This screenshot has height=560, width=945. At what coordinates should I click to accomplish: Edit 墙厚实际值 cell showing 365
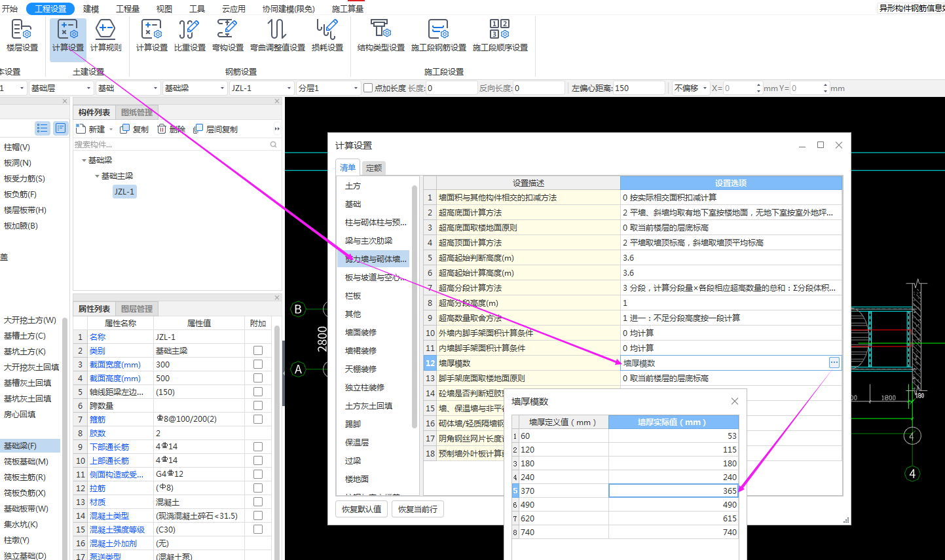pyautogui.click(x=674, y=491)
